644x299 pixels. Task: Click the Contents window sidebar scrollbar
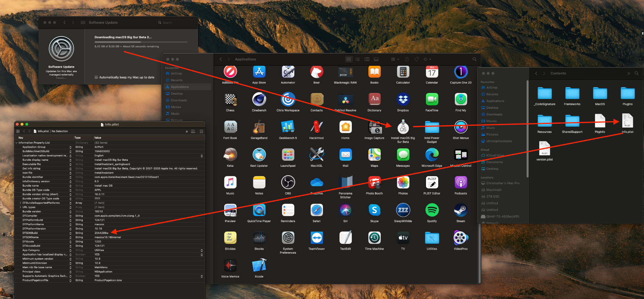pyautogui.click(x=528, y=129)
